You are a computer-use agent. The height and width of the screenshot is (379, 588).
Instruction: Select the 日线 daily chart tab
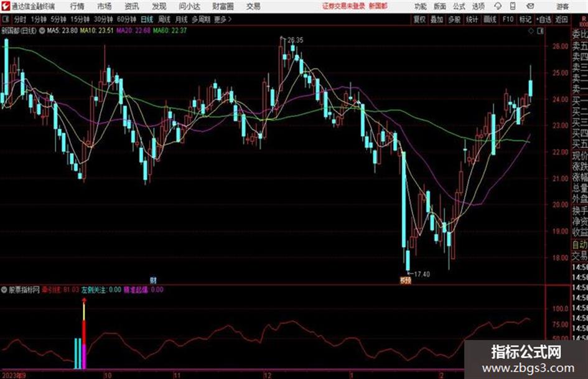(x=147, y=19)
